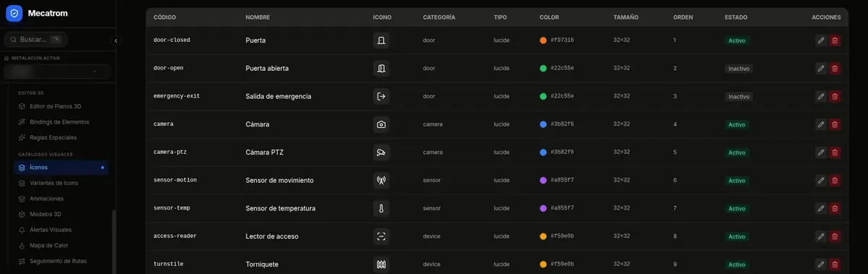Edit the emergency-exit row
This screenshot has width=868, height=274.
coord(821,96)
